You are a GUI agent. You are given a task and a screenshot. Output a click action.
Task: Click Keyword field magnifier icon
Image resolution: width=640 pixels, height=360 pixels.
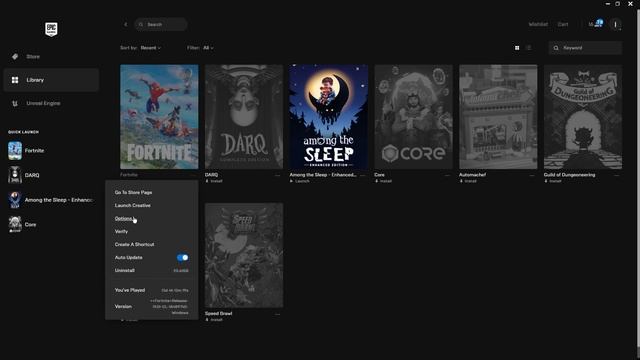coord(556,48)
